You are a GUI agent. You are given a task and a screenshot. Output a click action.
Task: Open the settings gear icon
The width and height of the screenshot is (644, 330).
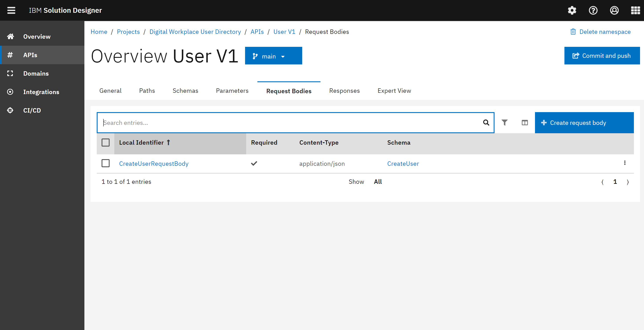[572, 10]
